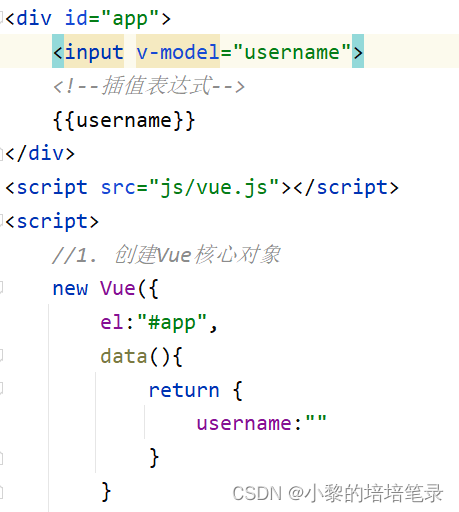
Task: Click the Vue constructor keyword
Action: point(118,288)
